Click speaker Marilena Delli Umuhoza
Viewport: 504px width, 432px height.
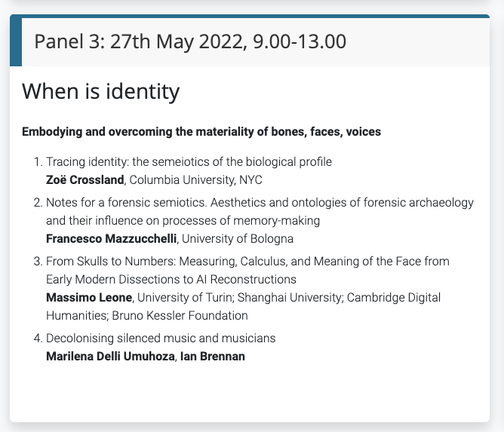(x=110, y=357)
